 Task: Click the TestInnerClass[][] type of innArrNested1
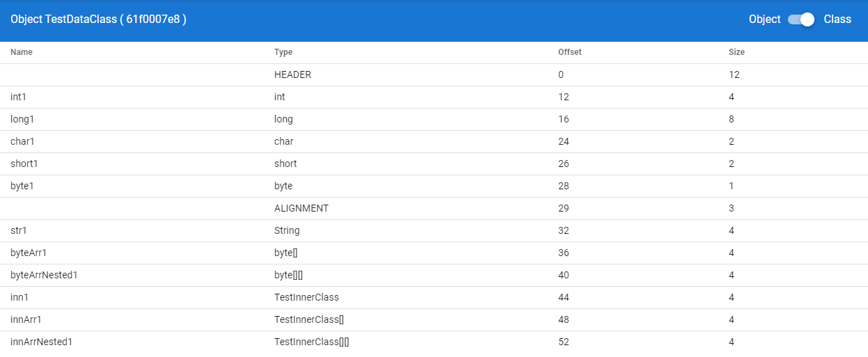pyautogui.click(x=311, y=342)
